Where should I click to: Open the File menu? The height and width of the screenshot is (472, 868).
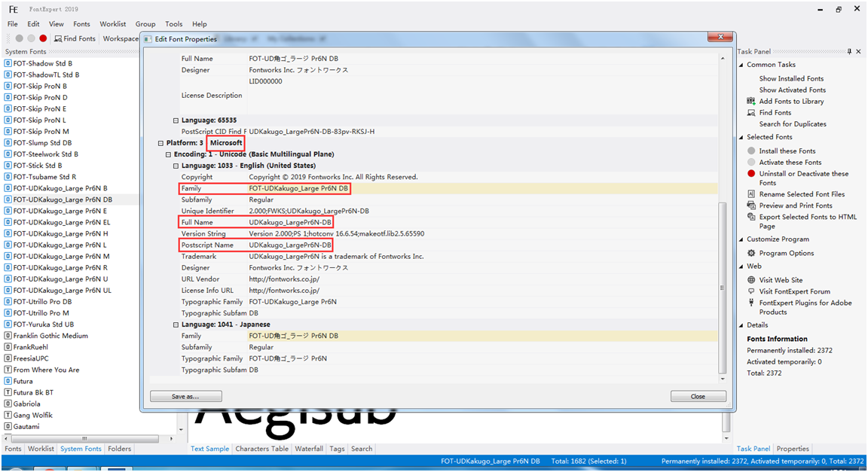(13, 24)
